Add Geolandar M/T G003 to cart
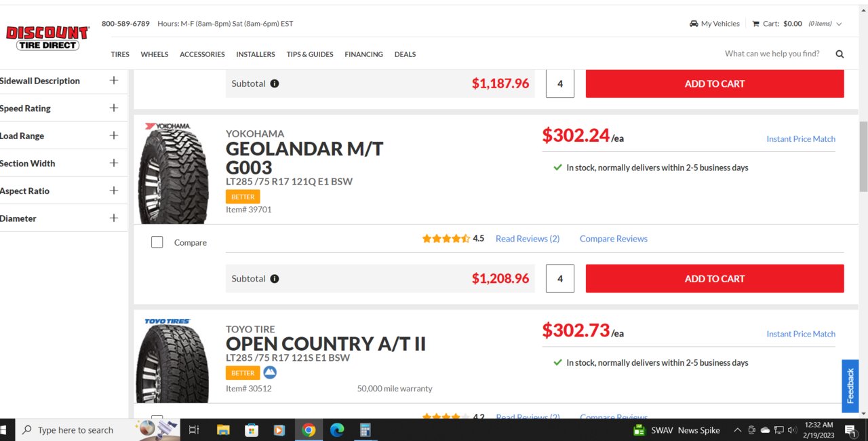This screenshot has height=441, width=868. tap(715, 279)
